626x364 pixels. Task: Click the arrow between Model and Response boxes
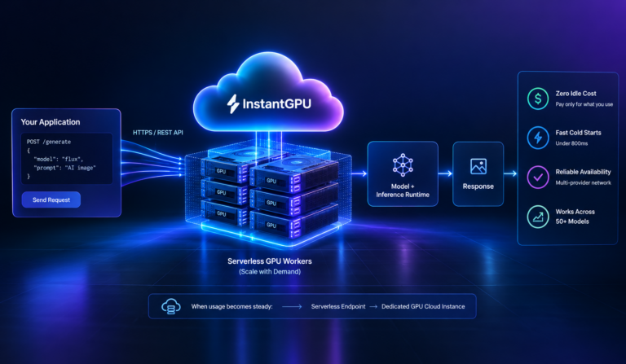click(x=445, y=173)
